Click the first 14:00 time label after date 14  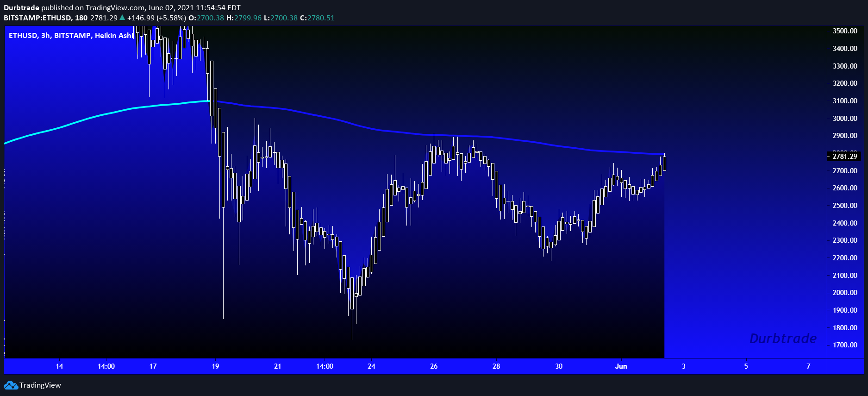tap(106, 366)
